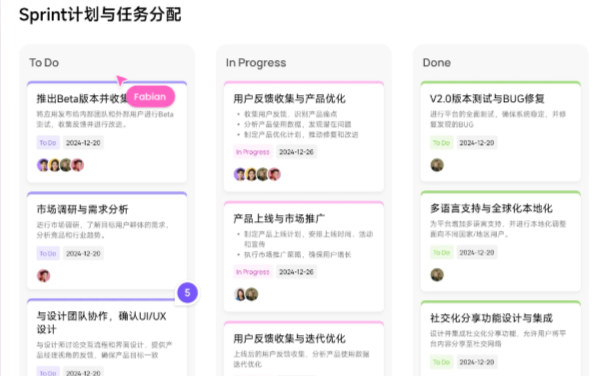Click the assignee avatar on V2.0版本测试与BUG修复 card
This screenshot has width=601, height=376.
(x=437, y=165)
